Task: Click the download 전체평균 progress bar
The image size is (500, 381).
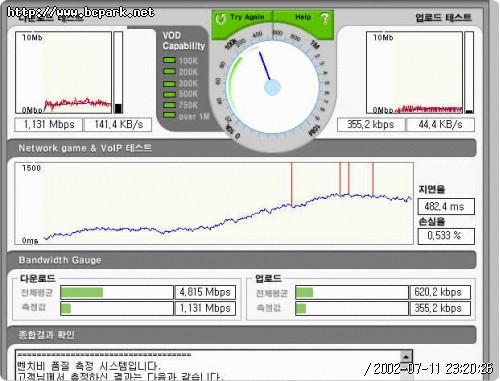Action: coord(117,292)
